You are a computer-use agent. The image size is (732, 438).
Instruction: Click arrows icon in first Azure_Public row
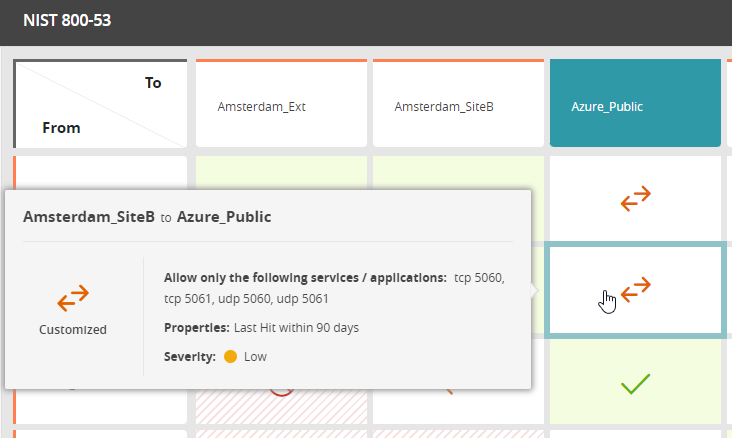635,199
